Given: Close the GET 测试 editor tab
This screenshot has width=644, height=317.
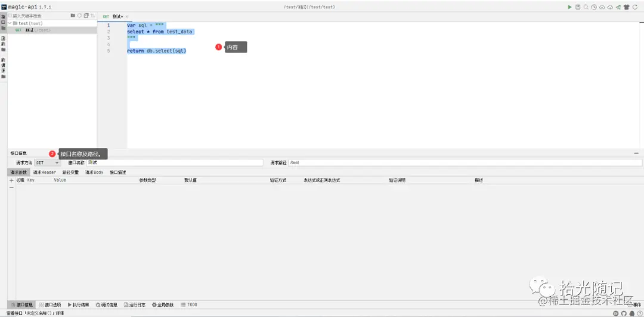Looking at the screenshot, I should (127, 17).
